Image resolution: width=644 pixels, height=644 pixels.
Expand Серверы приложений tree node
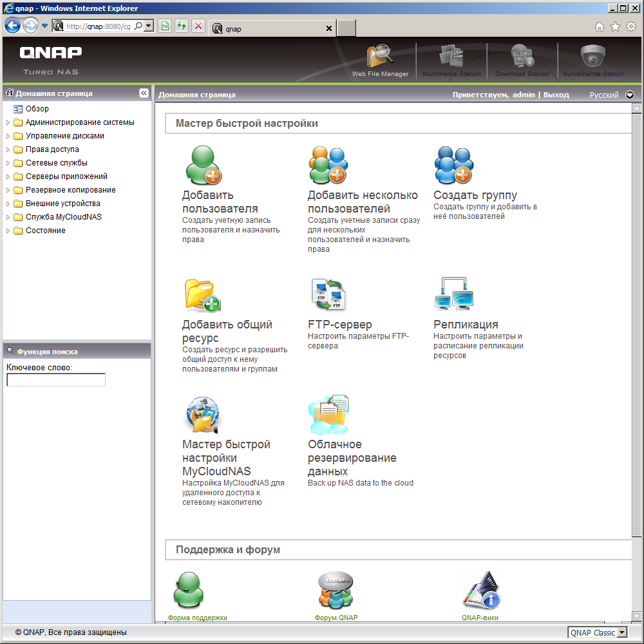coord(8,176)
